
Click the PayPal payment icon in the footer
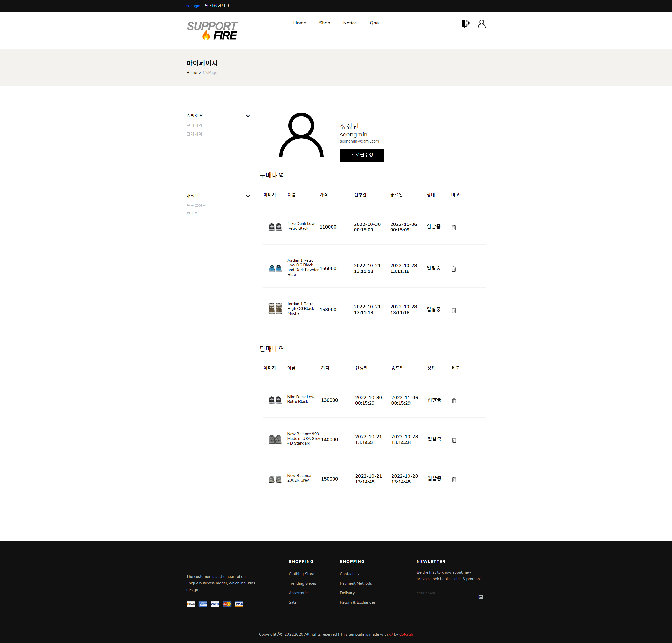(x=215, y=604)
